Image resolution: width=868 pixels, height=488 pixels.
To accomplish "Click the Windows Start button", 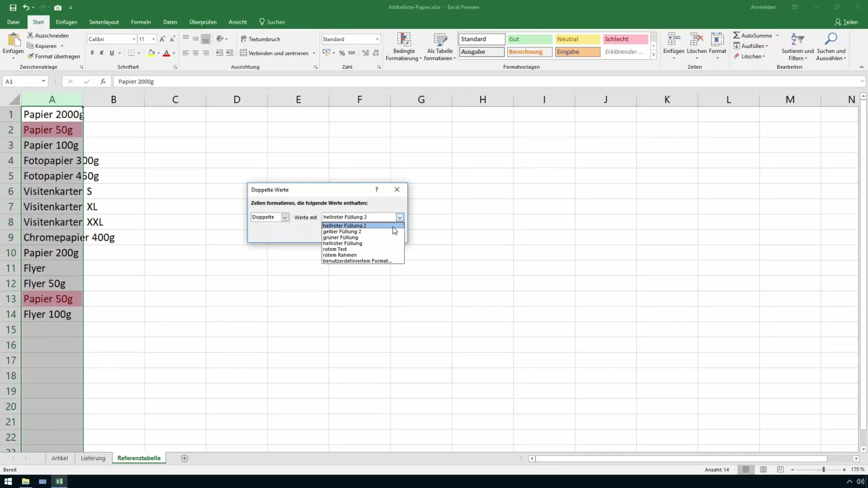I will pos(8,481).
